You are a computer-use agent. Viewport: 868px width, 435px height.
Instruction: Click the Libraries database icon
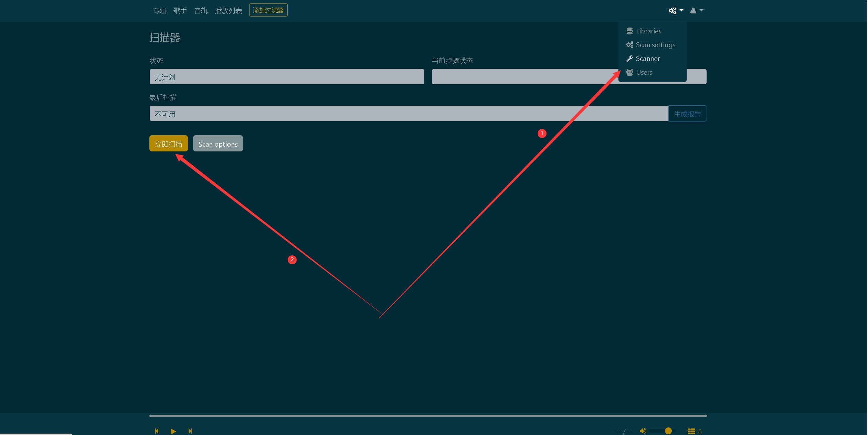629,31
